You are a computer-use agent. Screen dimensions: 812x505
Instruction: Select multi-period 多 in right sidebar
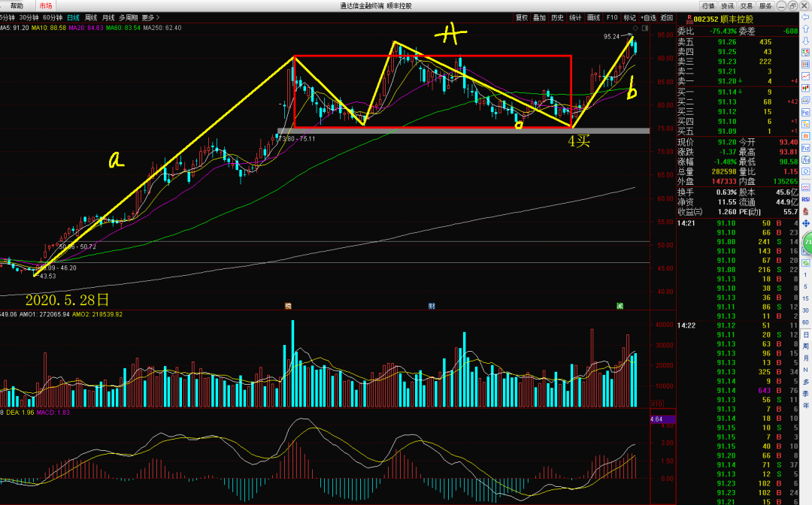pyautogui.click(x=806, y=382)
